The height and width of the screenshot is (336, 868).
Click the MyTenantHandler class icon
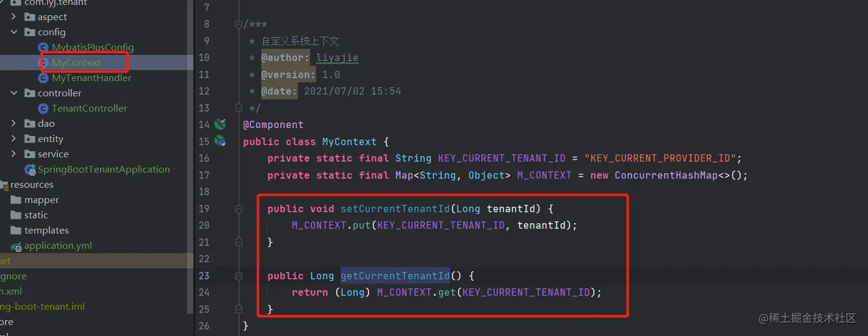(43, 78)
